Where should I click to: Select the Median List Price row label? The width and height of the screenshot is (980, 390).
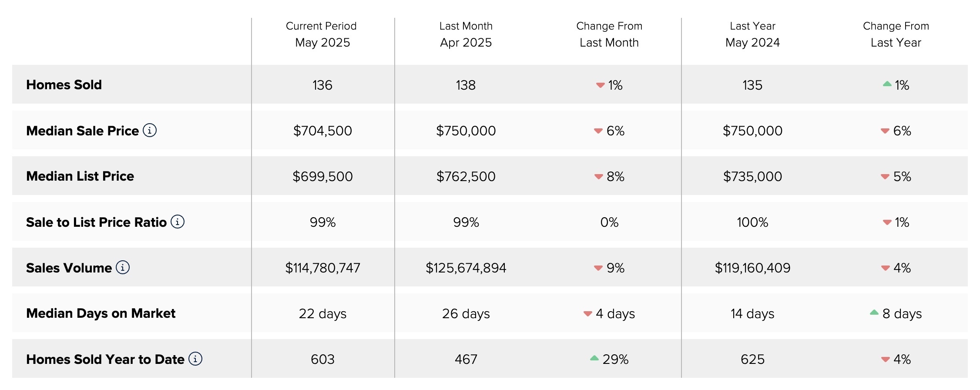pos(80,176)
